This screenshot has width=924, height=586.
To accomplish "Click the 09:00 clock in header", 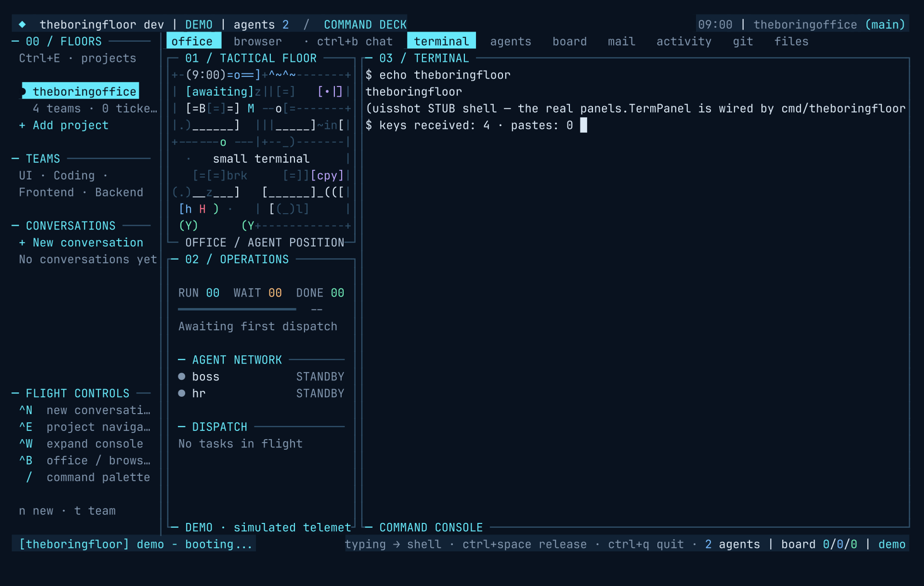I will click(715, 25).
